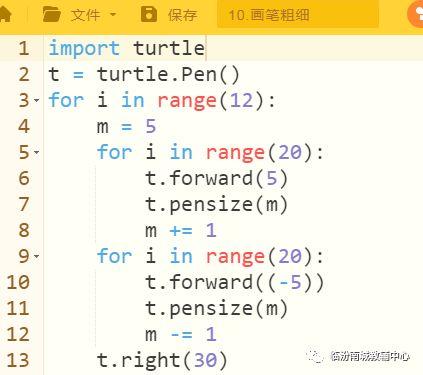Image resolution: width=423 pixels, height=375 pixels.
Task: Click the 'm += 1' statement
Action: 181,231
